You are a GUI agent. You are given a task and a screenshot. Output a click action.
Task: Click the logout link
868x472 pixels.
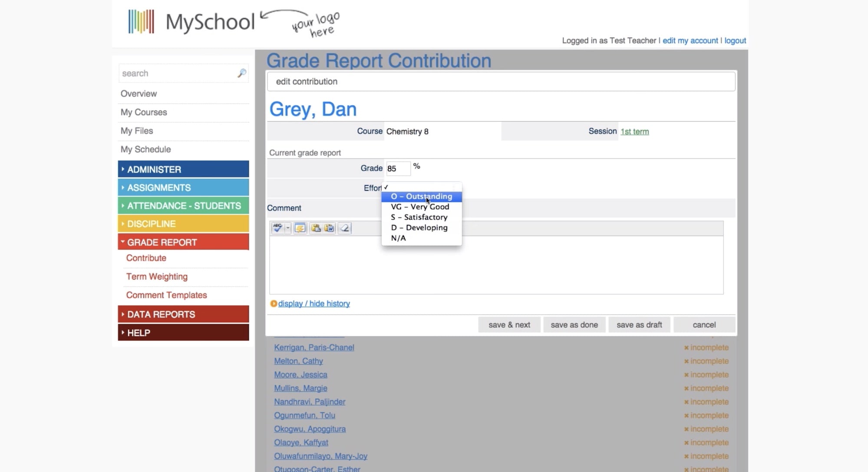[x=735, y=40]
